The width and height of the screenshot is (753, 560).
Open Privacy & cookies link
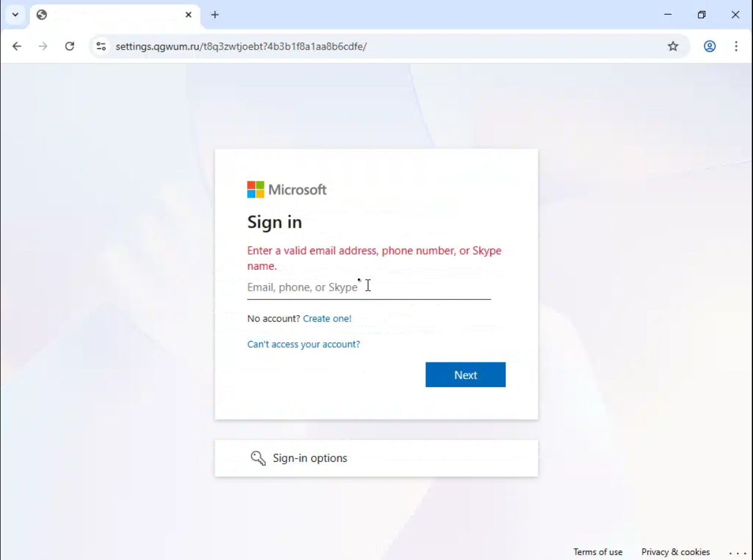[676, 552]
